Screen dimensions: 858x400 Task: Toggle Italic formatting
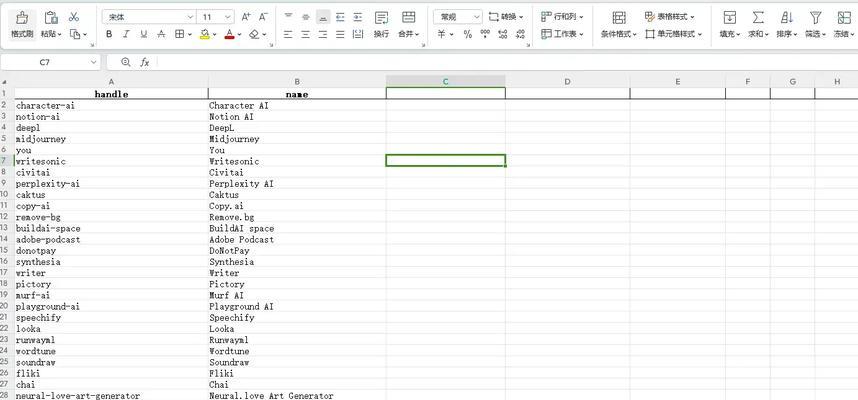[126, 34]
